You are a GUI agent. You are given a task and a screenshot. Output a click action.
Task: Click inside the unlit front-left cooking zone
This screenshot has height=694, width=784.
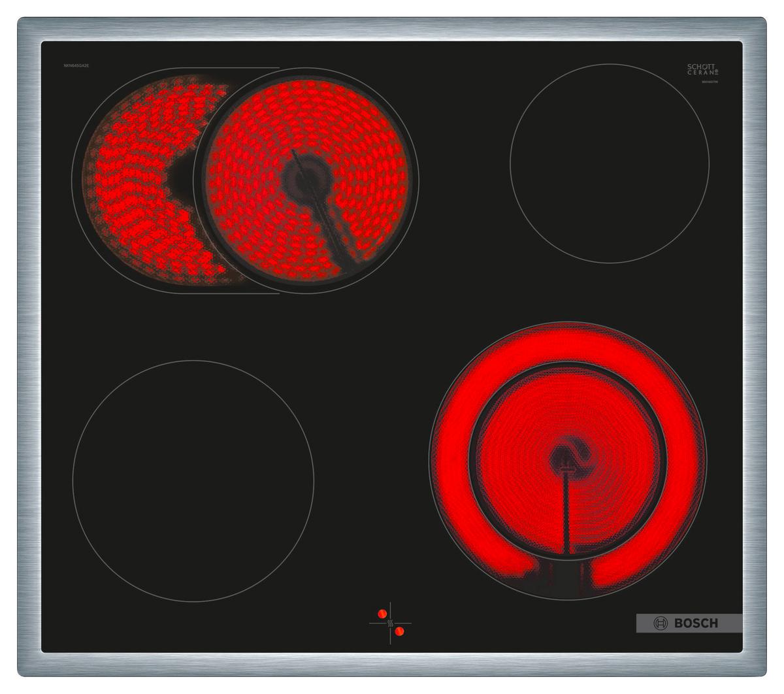click(x=193, y=480)
